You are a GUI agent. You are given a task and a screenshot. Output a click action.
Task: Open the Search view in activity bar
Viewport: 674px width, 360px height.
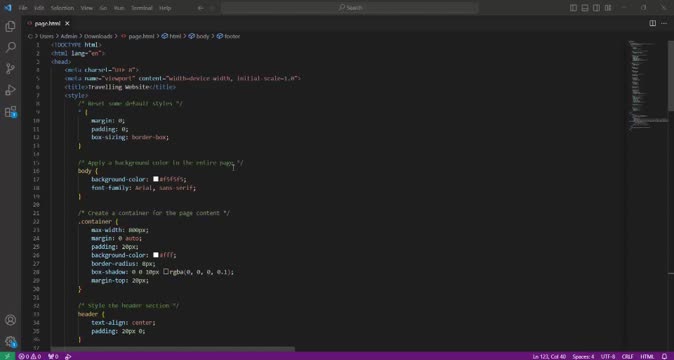[10, 47]
